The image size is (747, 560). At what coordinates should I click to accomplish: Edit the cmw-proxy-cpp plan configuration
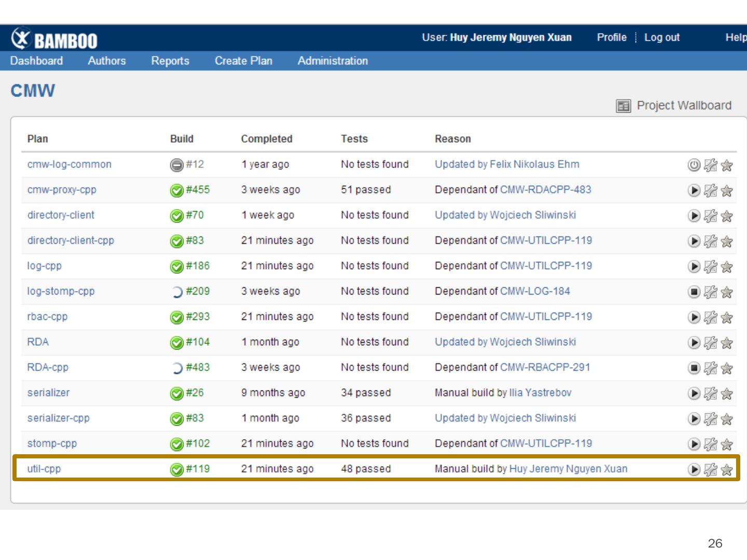click(x=710, y=191)
